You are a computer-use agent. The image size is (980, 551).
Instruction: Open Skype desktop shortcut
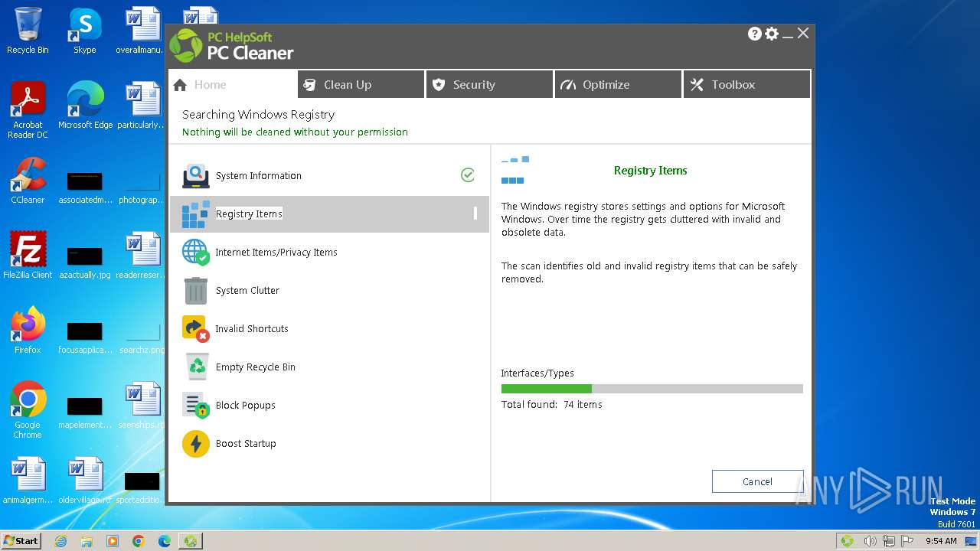click(x=84, y=31)
